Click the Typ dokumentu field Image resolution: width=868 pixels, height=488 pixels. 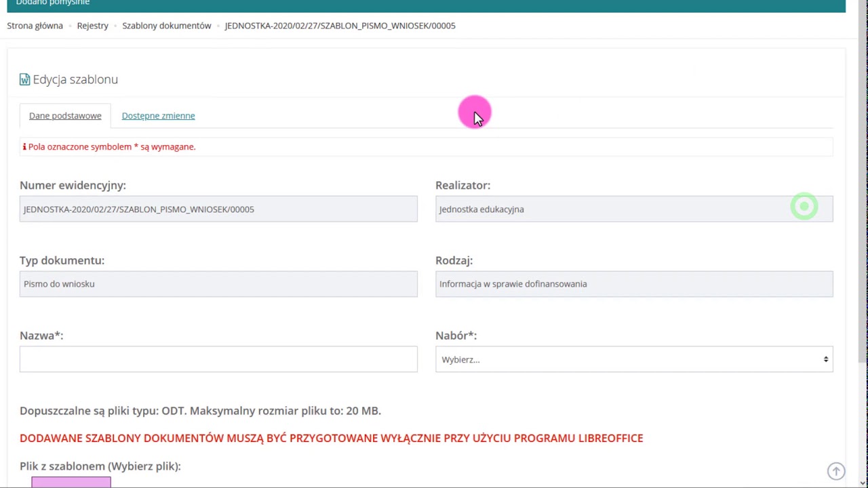click(x=218, y=284)
